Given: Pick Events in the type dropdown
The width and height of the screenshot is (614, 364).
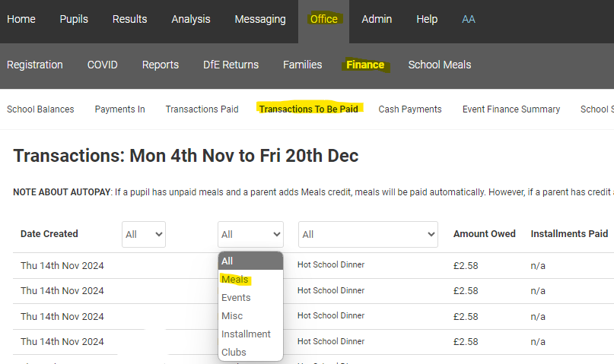Looking at the screenshot, I should pos(236,298).
